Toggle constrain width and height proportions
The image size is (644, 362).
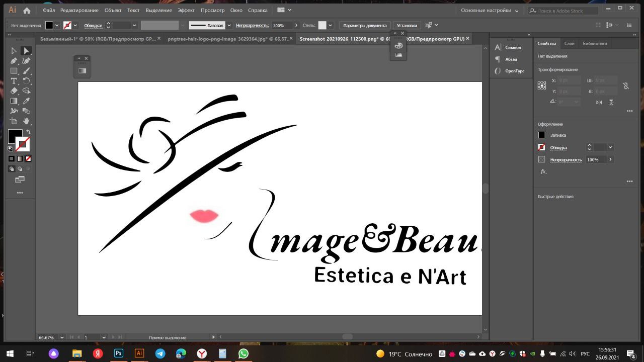626,86
